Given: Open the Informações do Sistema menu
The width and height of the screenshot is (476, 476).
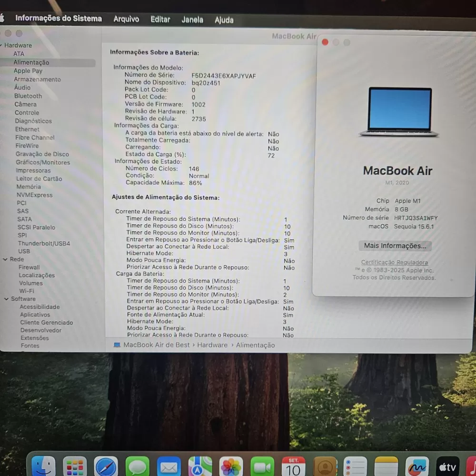Looking at the screenshot, I should tap(59, 19).
